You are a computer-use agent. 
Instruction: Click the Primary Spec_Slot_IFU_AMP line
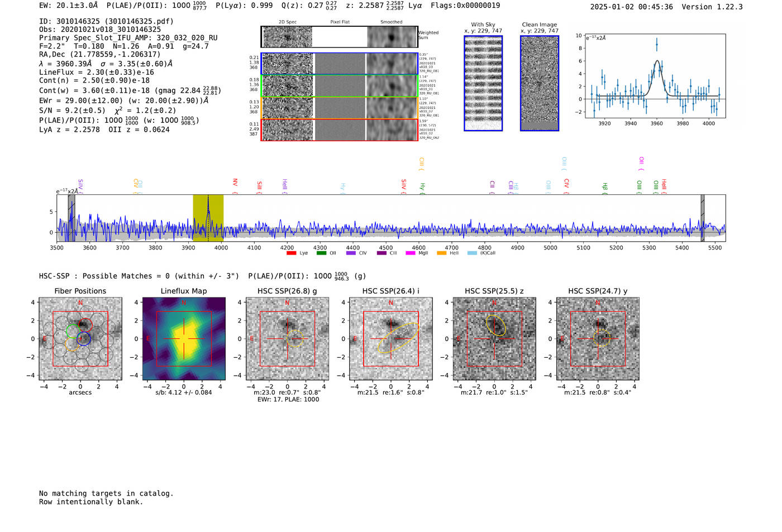(128, 38)
